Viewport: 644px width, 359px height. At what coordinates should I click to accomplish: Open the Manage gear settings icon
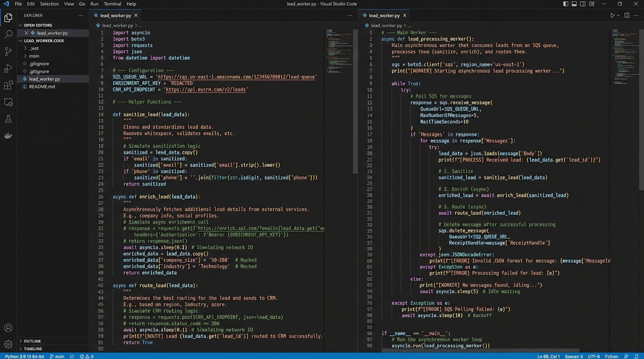point(8,345)
